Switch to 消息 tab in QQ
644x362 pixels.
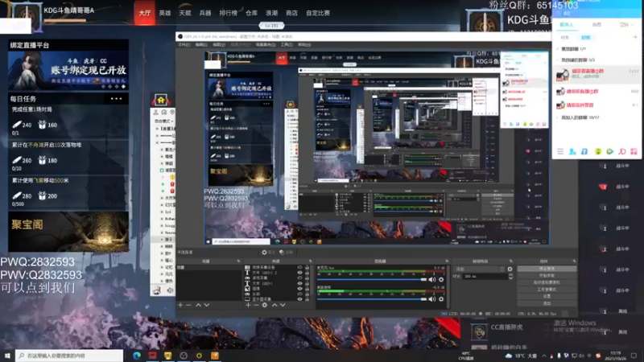[x=597, y=25]
